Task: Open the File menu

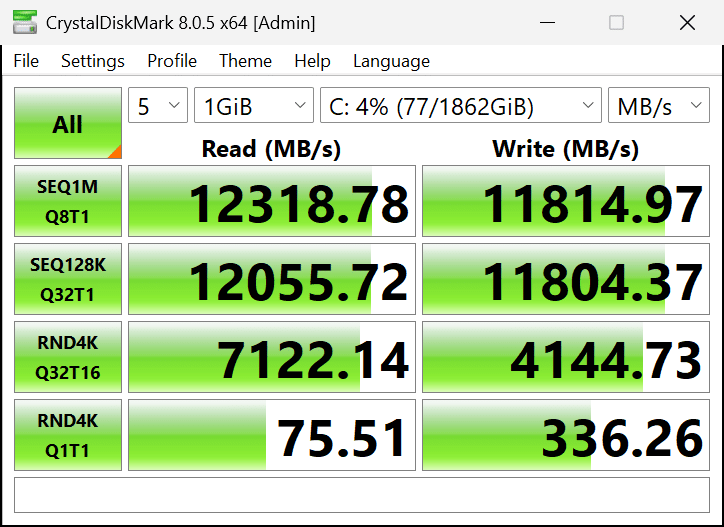Action: pos(26,61)
